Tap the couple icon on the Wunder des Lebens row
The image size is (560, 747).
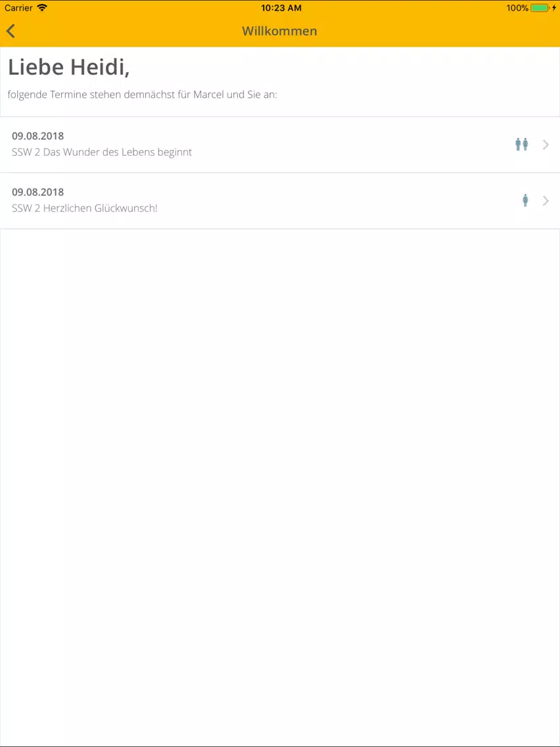pyautogui.click(x=522, y=145)
